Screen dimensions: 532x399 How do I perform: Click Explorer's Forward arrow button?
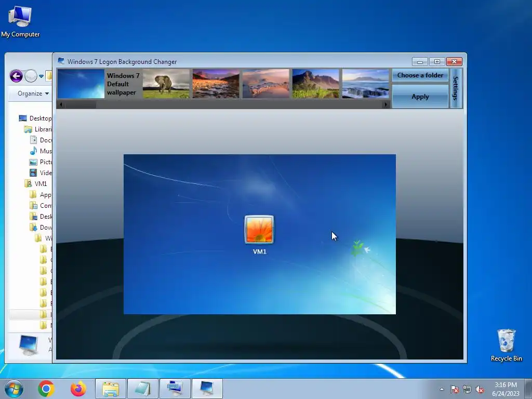(x=31, y=76)
